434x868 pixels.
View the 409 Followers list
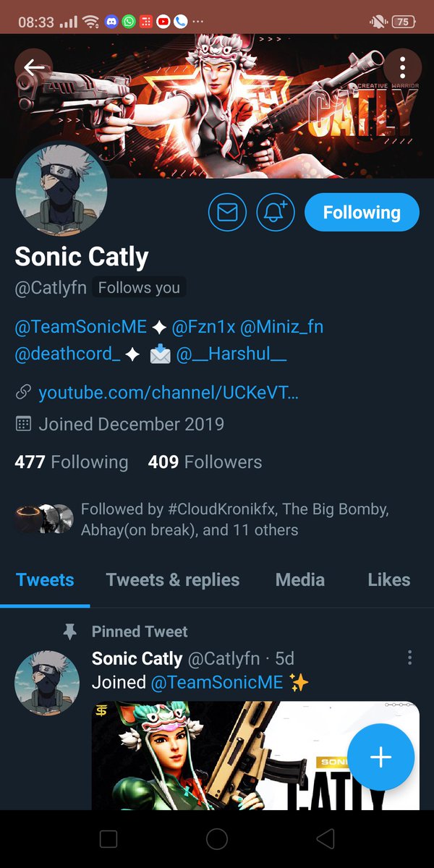(205, 461)
